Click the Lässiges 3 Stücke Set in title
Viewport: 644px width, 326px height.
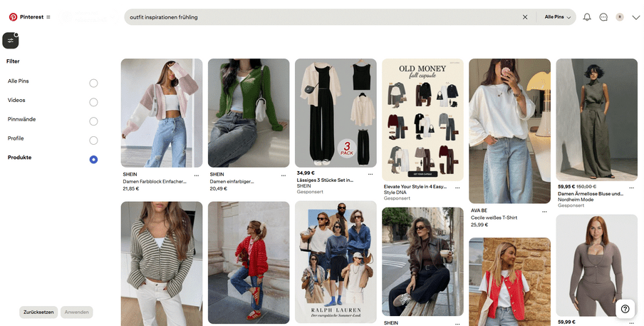[325, 180]
